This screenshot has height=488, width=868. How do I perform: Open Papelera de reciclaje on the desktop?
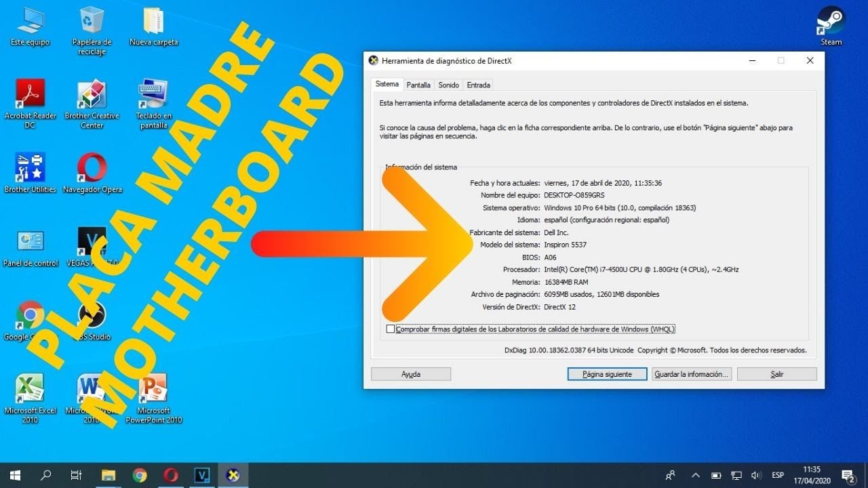point(92,31)
